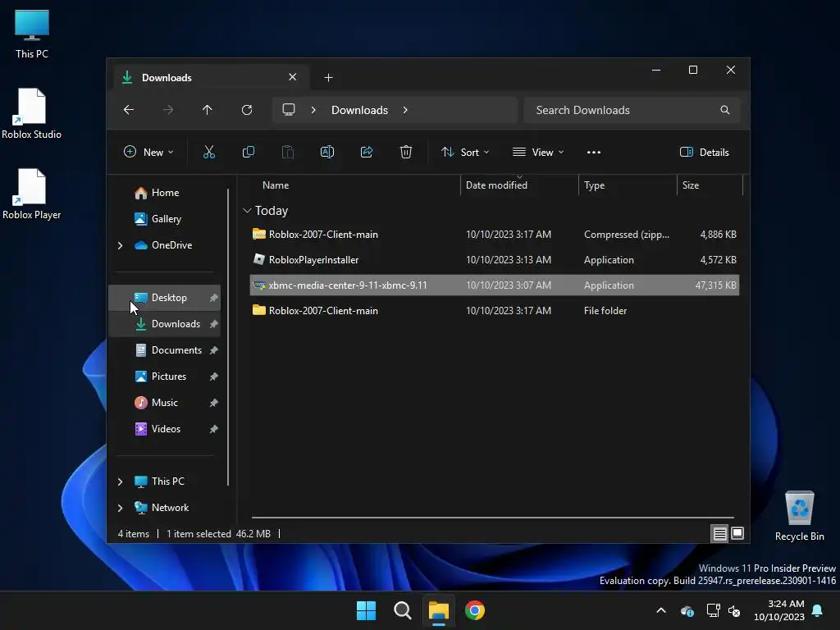Launch Google Chrome from taskbar
The height and width of the screenshot is (630, 840).
(x=475, y=610)
